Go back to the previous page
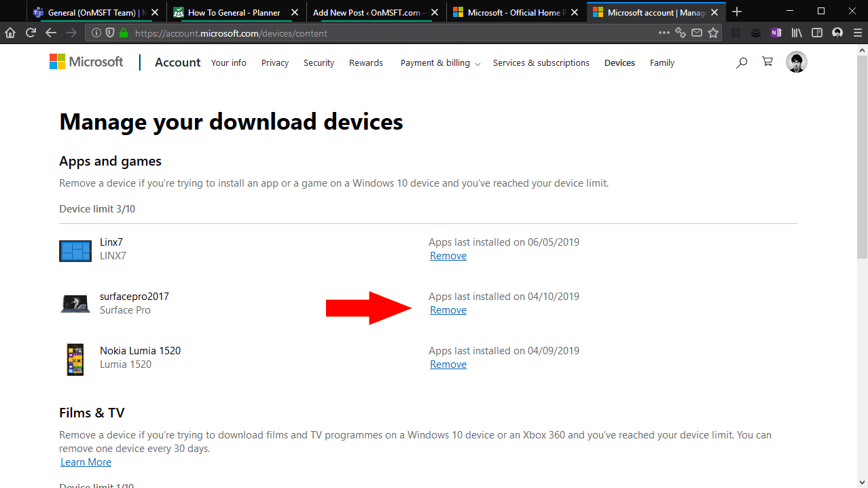 point(51,33)
